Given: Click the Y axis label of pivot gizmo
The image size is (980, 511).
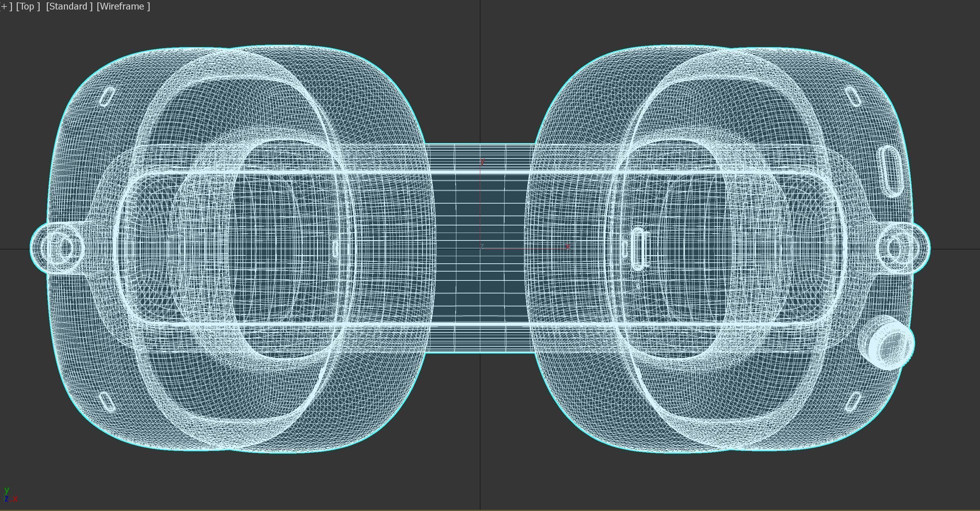Looking at the screenshot, I should tap(482, 162).
